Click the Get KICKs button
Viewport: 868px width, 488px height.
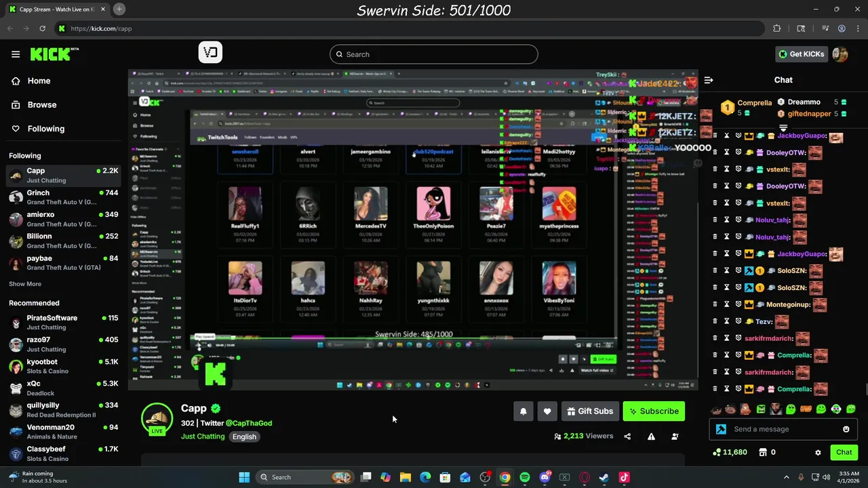tap(802, 54)
